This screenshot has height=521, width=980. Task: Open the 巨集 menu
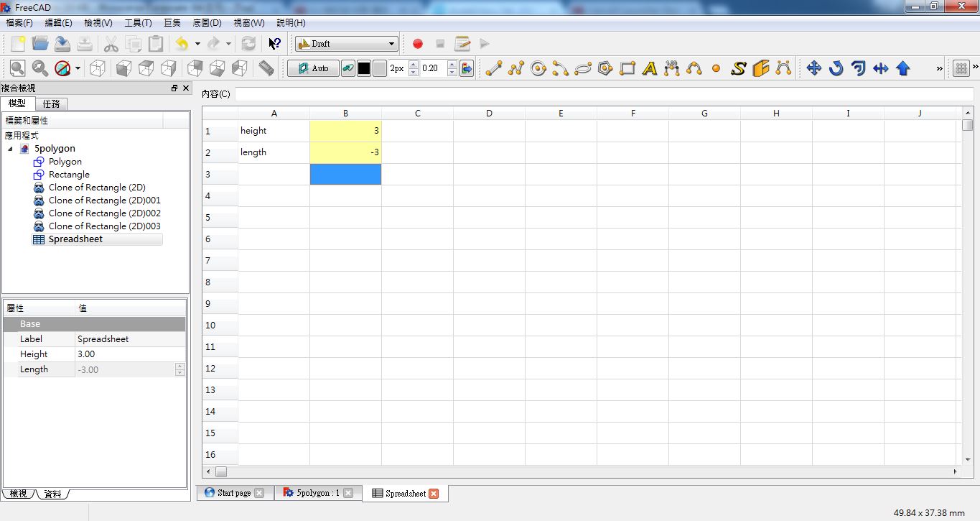(x=172, y=22)
